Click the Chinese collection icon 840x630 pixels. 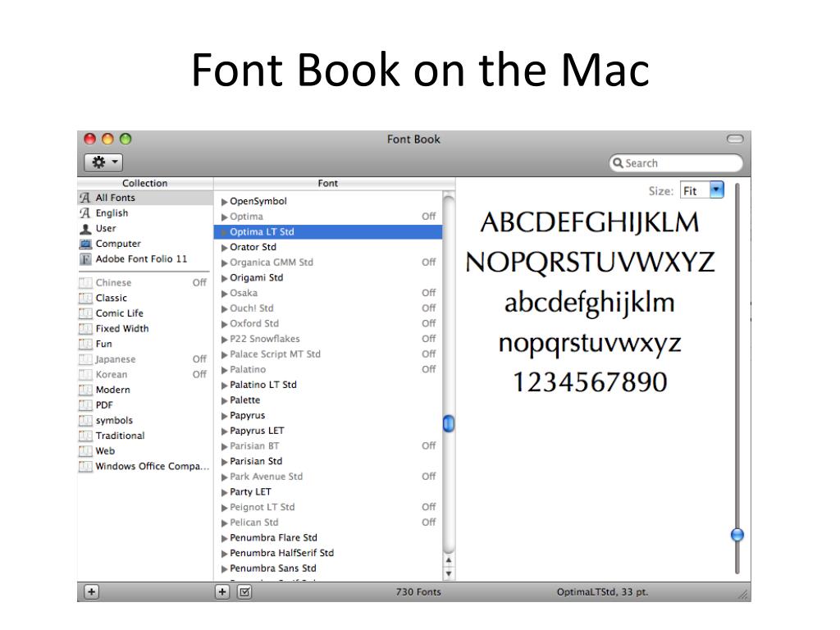[x=85, y=283]
